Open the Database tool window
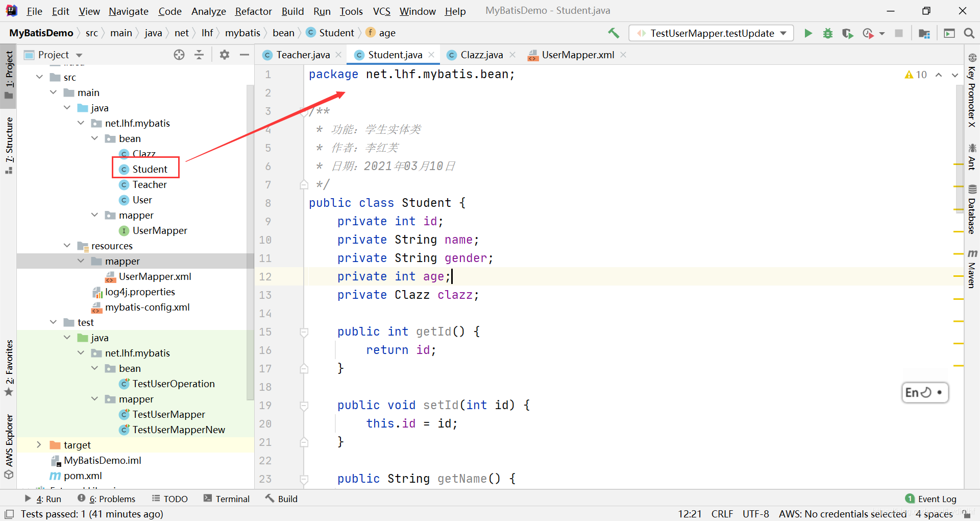The width and height of the screenshot is (980, 521). 972,209
